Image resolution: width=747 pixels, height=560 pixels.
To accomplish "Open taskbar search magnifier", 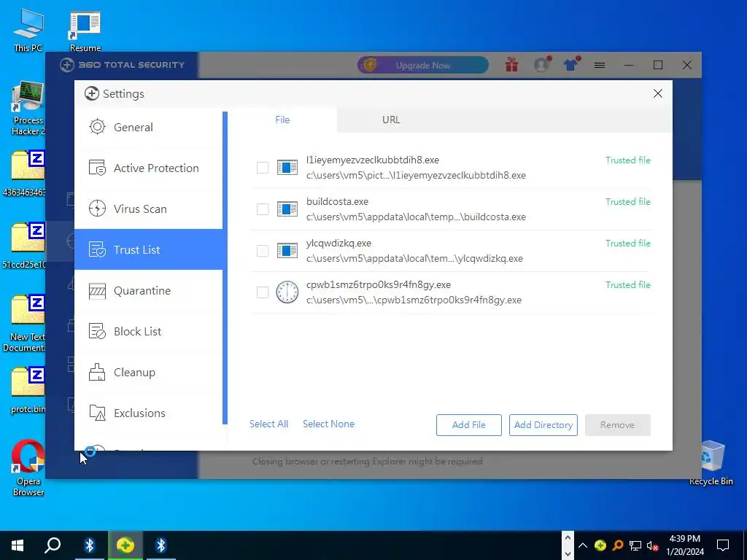I will point(53,545).
